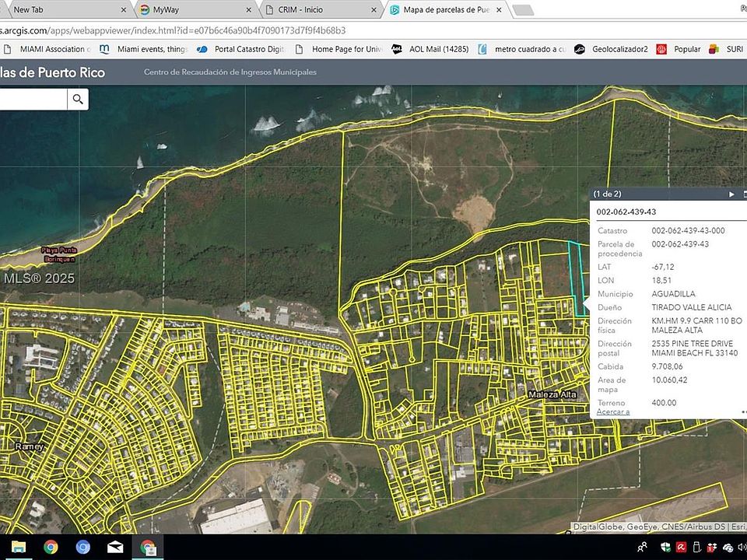Click the browser address bar URL

click(x=171, y=30)
